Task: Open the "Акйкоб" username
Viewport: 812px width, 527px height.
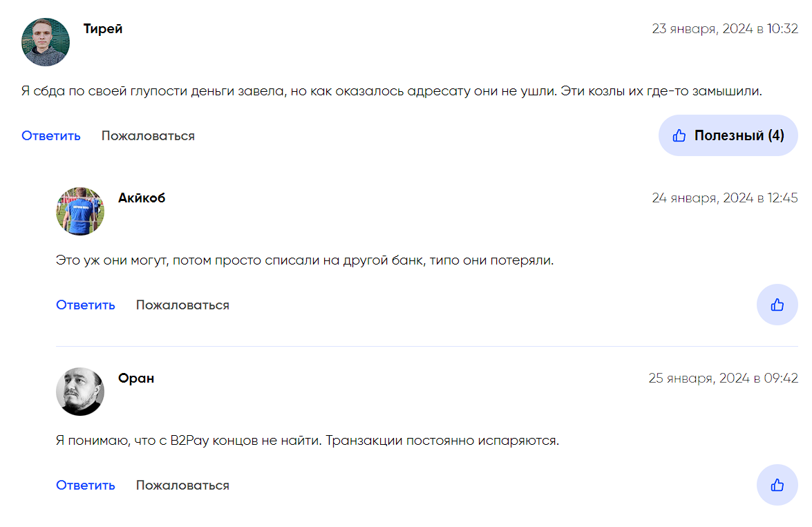Action: click(x=142, y=198)
